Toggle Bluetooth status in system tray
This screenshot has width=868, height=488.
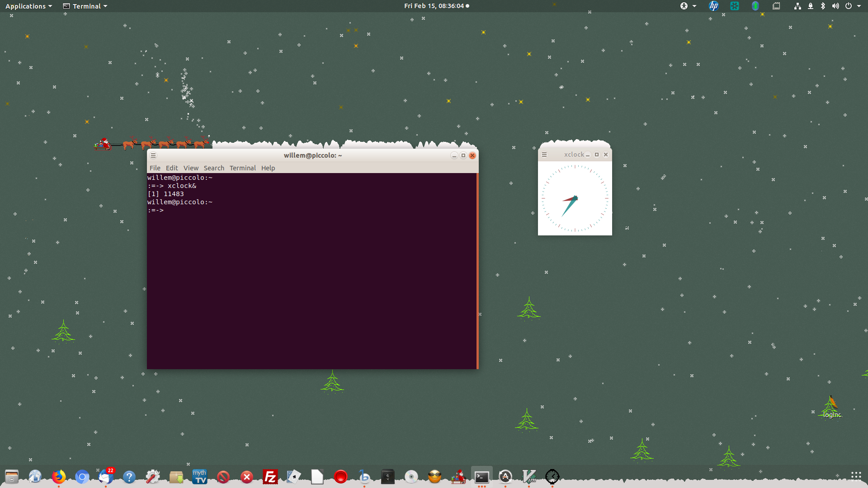pyautogui.click(x=822, y=5)
